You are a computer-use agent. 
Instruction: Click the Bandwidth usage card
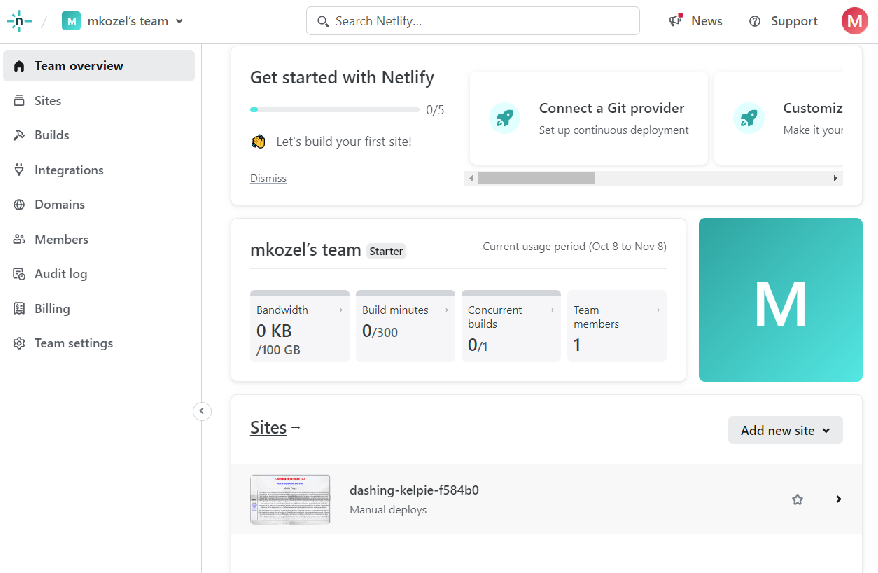pos(300,326)
